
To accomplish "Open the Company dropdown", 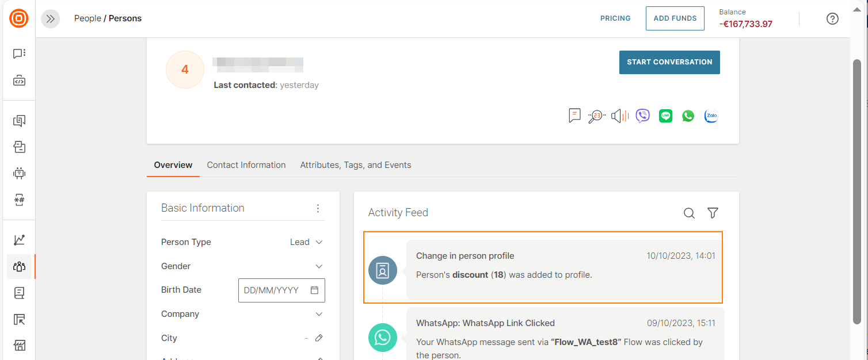I will pos(319,314).
